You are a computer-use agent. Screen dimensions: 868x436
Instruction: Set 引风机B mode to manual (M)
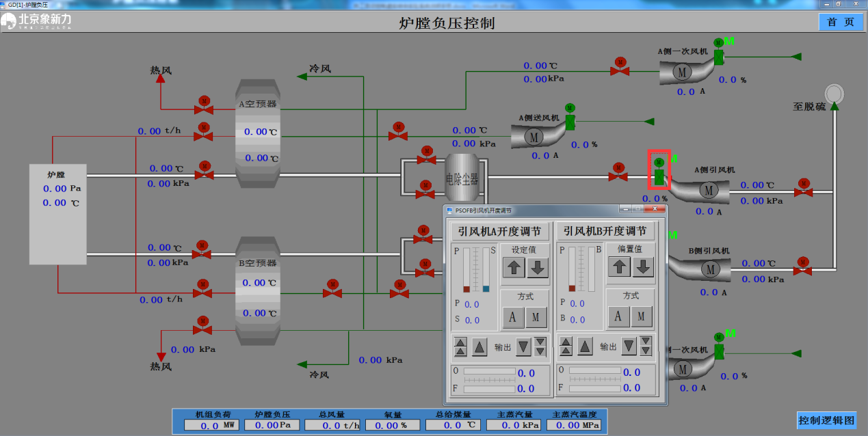click(641, 316)
